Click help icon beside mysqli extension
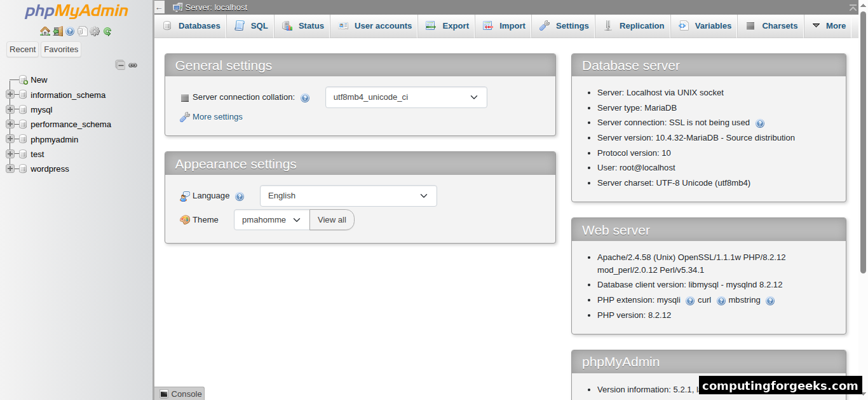Viewport: 868px width, 400px height. (x=690, y=300)
